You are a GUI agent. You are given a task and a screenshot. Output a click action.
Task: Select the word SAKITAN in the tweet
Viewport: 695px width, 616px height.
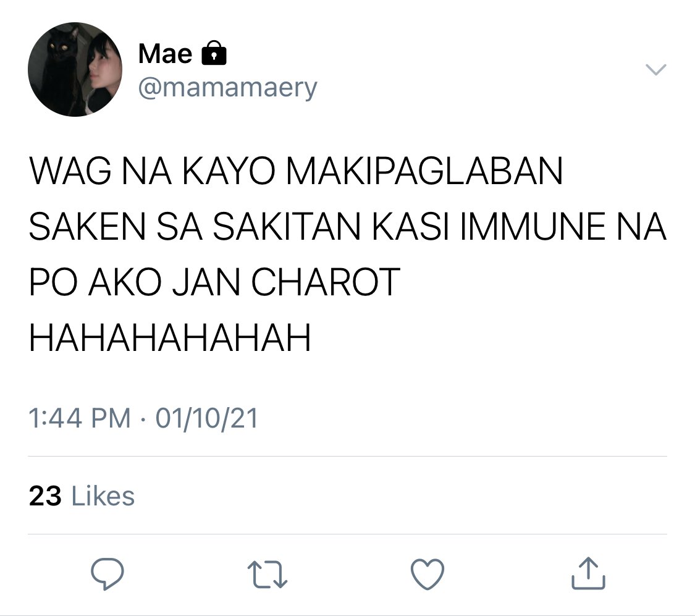[287, 227]
